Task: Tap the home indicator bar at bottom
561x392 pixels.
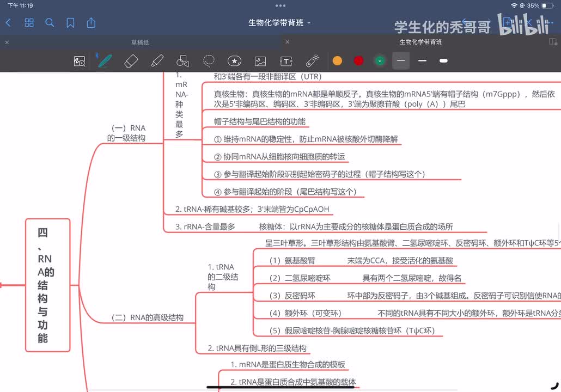Action: pos(280,387)
